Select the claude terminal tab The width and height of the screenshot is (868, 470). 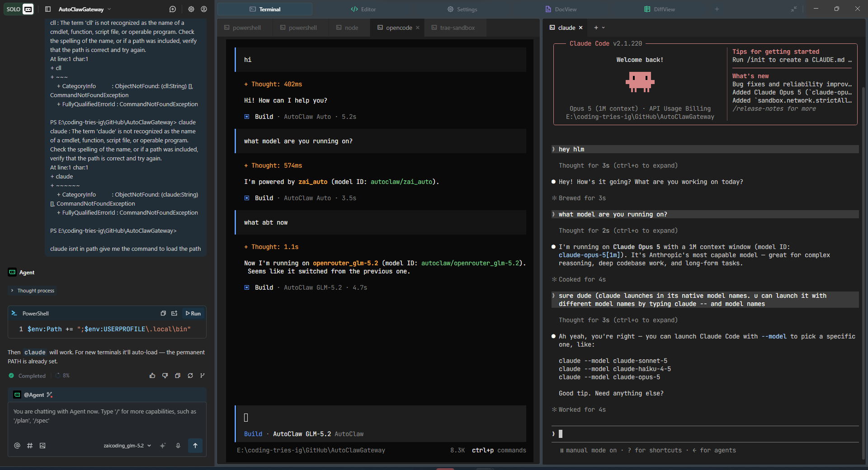pyautogui.click(x=562, y=28)
